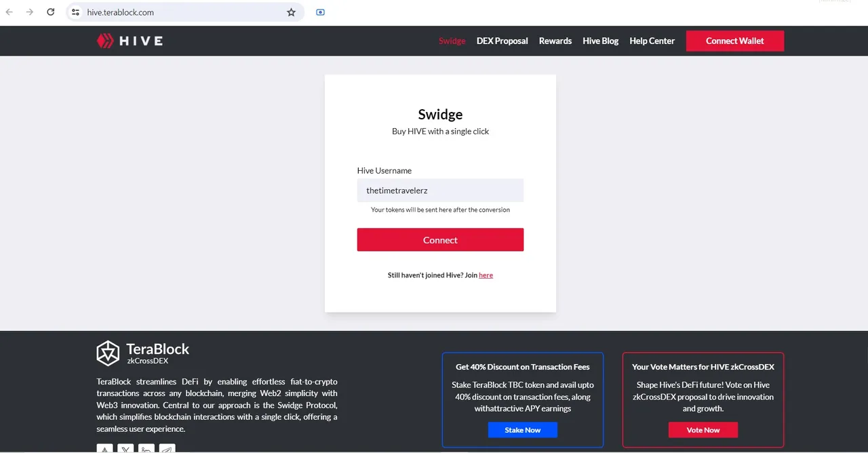Open the X (Twitter) social icon in the footer
The height and width of the screenshot is (453, 868).
pyautogui.click(x=125, y=449)
